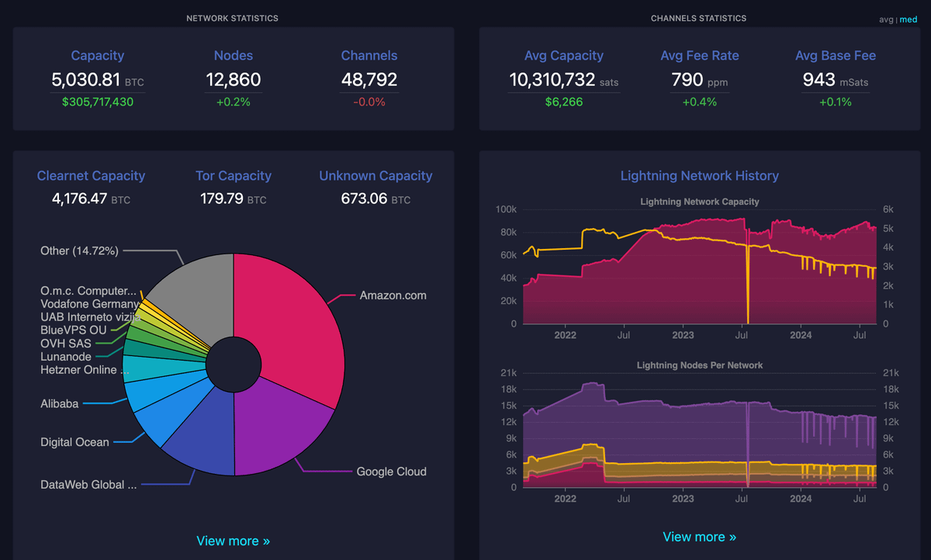Click the Tor Capacity heading
The image size is (931, 560).
point(233,176)
